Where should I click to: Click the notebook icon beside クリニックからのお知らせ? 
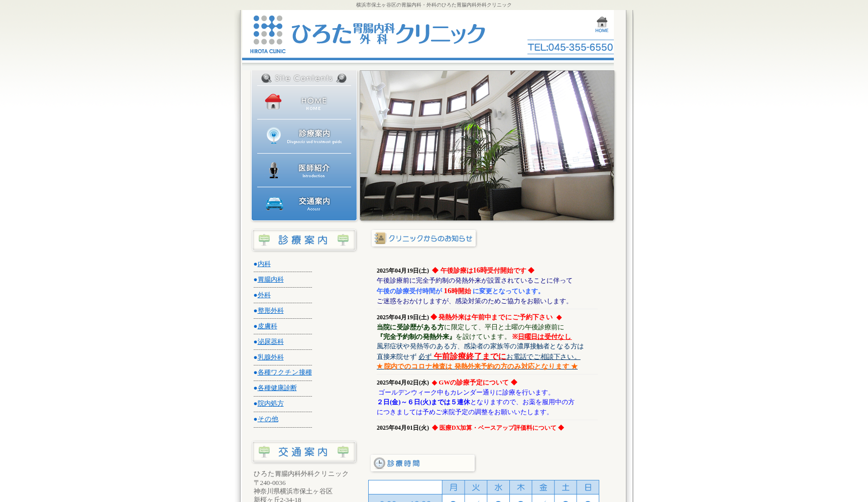pos(380,238)
